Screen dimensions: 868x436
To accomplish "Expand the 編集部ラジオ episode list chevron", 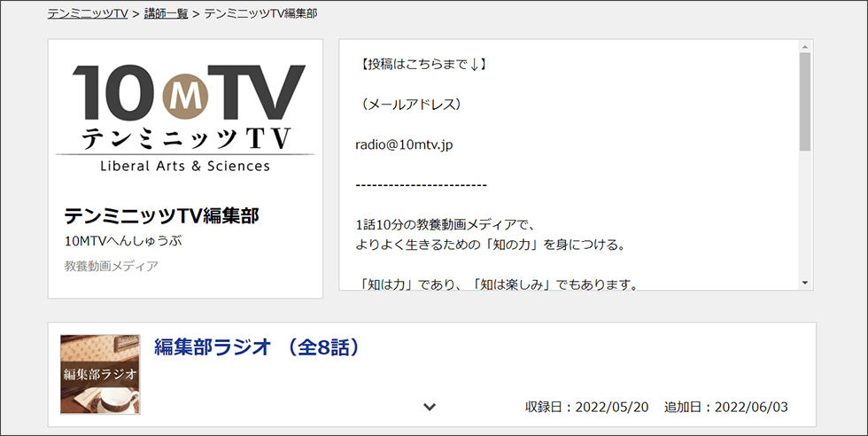I will [x=430, y=407].
